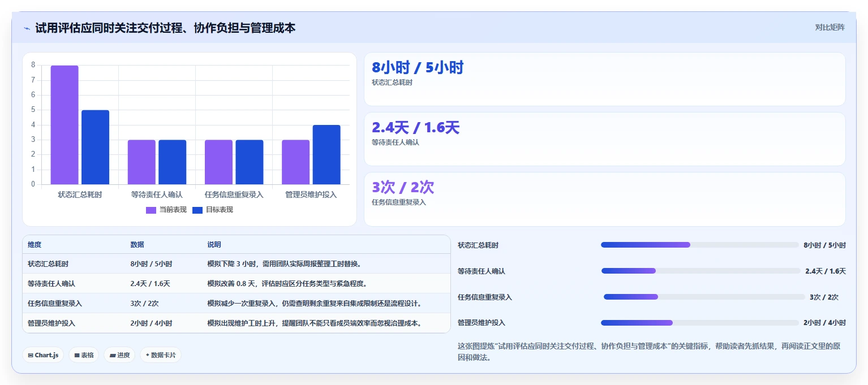The height and width of the screenshot is (385, 868).
Task: Click the blue 管理员维护投入 target bar
Action: point(326,155)
